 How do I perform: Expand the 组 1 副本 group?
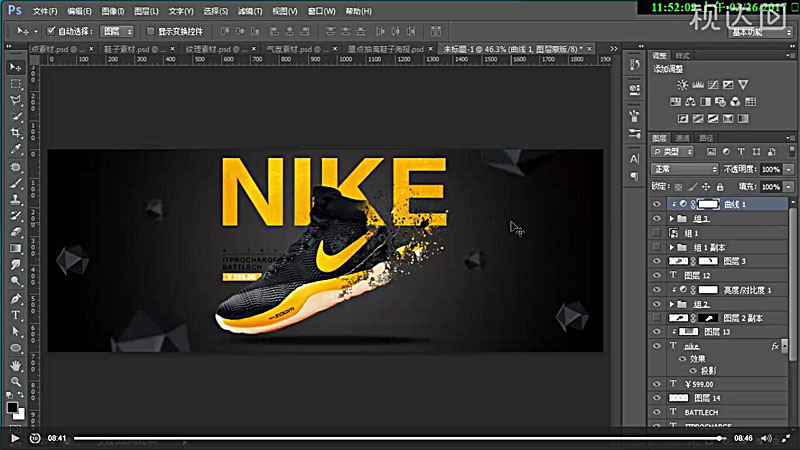[672, 247]
